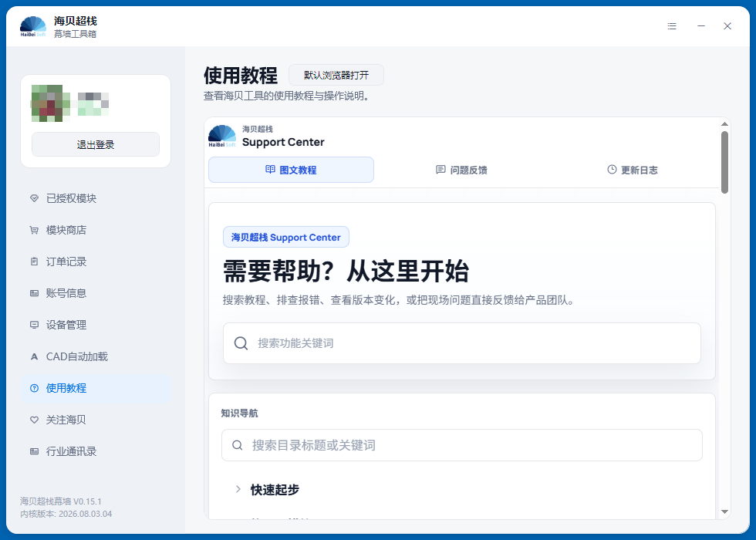Click the magnifier icon in 搜索功能关键词 box
Image resolution: width=756 pixels, height=540 pixels.
(x=241, y=343)
